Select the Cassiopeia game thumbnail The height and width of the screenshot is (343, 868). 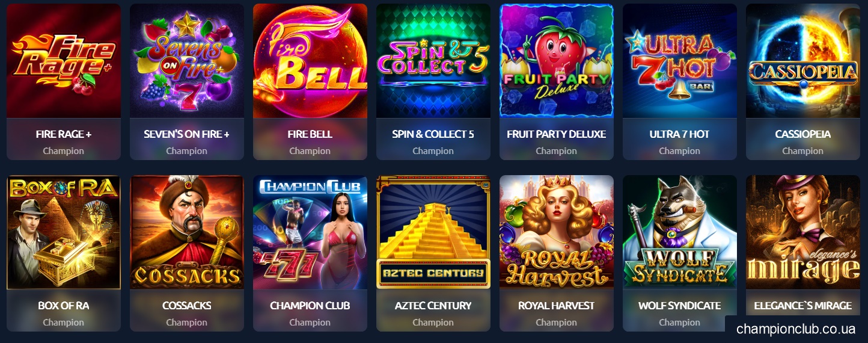(803, 61)
